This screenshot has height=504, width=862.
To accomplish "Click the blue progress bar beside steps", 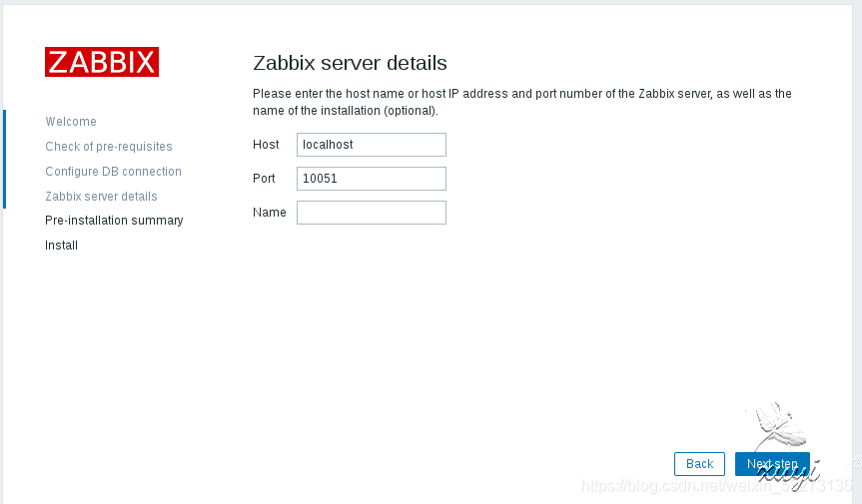I will (x=4, y=160).
